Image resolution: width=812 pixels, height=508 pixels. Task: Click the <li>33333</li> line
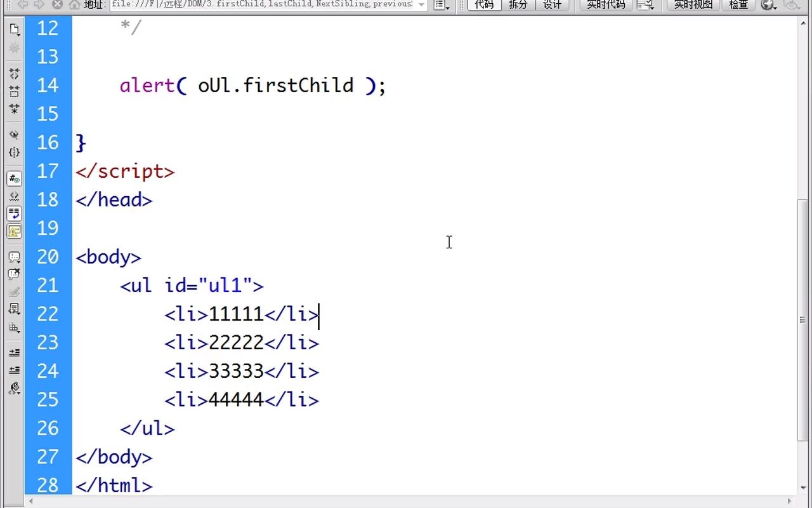[x=241, y=371]
